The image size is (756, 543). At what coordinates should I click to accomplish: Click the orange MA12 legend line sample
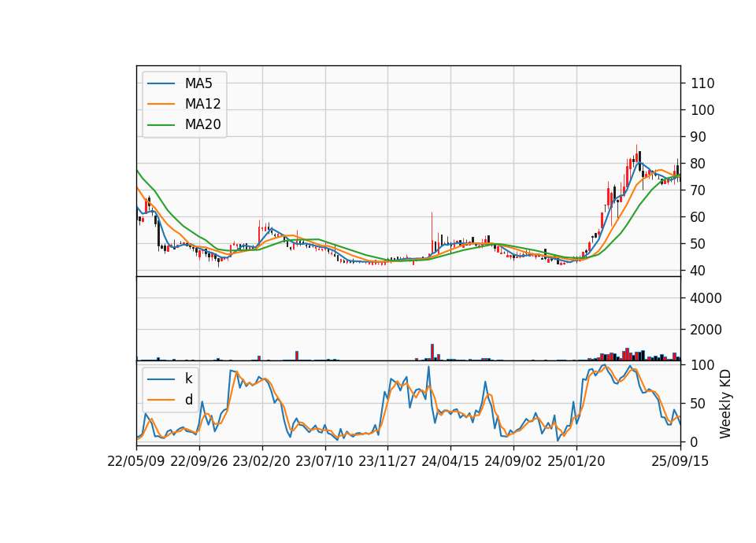point(161,104)
